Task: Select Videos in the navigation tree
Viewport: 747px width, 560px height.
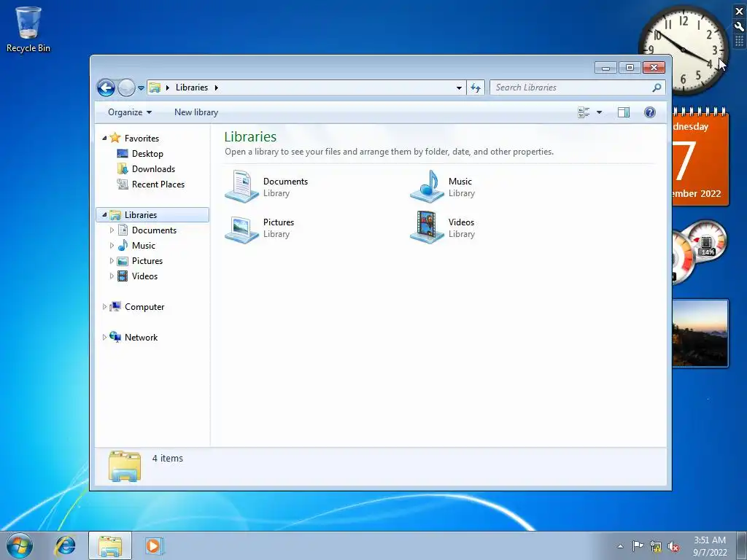Action: 145,276
